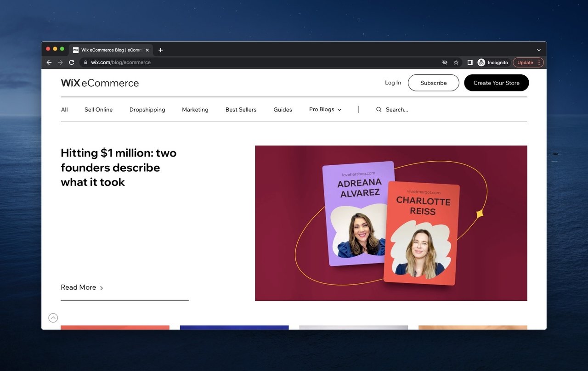Focus the Search... input field
Image resolution: width=588 pixels, height=371 pixels.
tap(397, 110)
